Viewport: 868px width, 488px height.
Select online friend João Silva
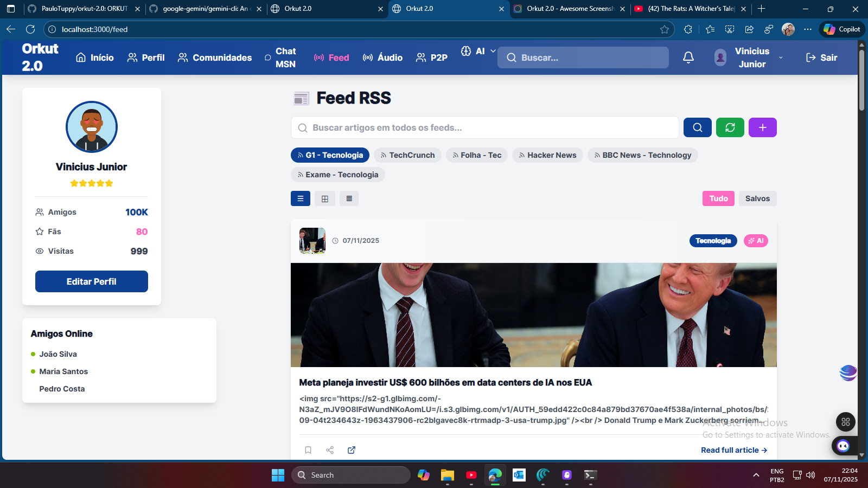[58, 354]
